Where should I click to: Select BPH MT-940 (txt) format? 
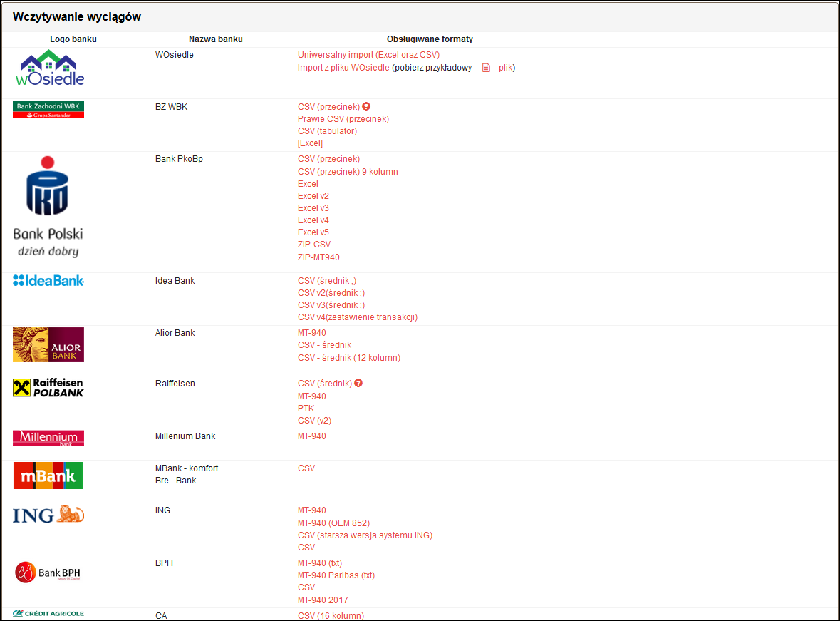click(320, 563)
